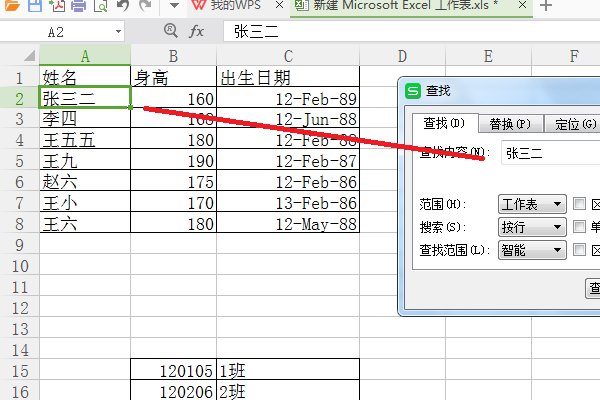This screenshot has height=400, width=600.
Task: Click the Name Box showing A2
Action: (x=56, y=32)
